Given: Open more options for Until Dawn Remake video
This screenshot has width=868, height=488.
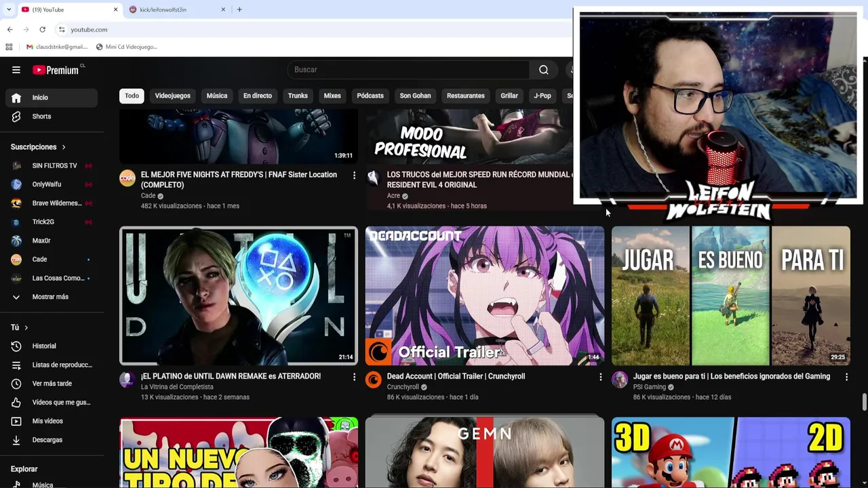Looking at the screenshot, I should [354, 377].
